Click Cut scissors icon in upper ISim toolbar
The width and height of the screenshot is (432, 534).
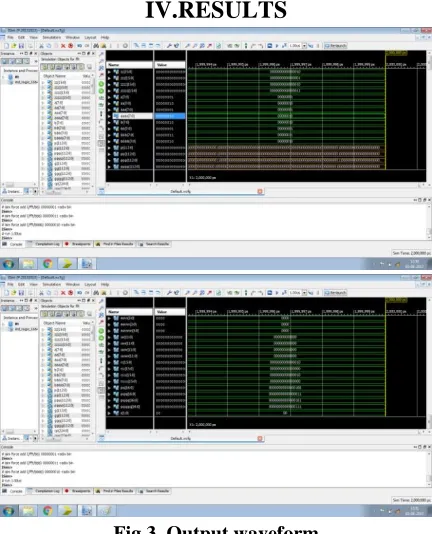(x=41, y=46)
